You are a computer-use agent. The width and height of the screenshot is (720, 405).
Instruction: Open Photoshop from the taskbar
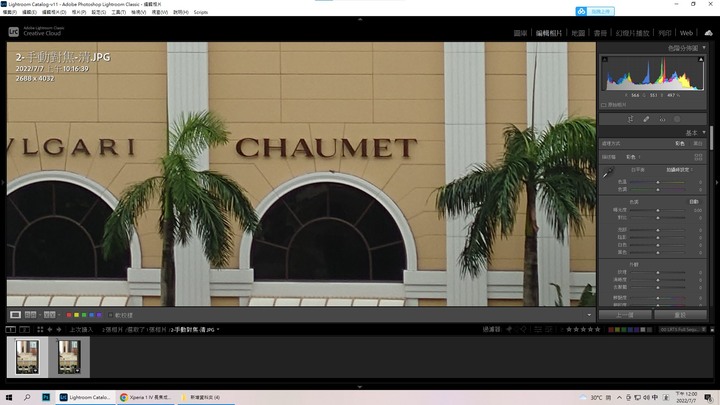click(46, 397)
